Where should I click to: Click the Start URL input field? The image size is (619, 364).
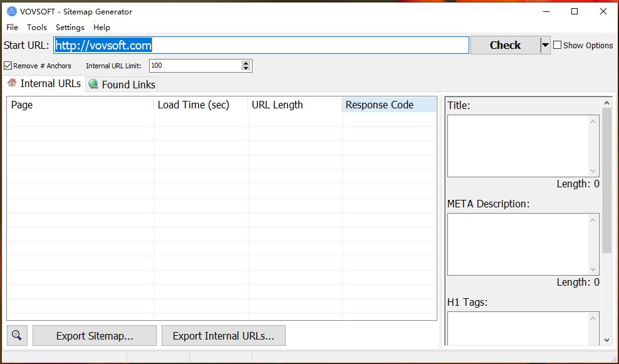pos(261,45)
